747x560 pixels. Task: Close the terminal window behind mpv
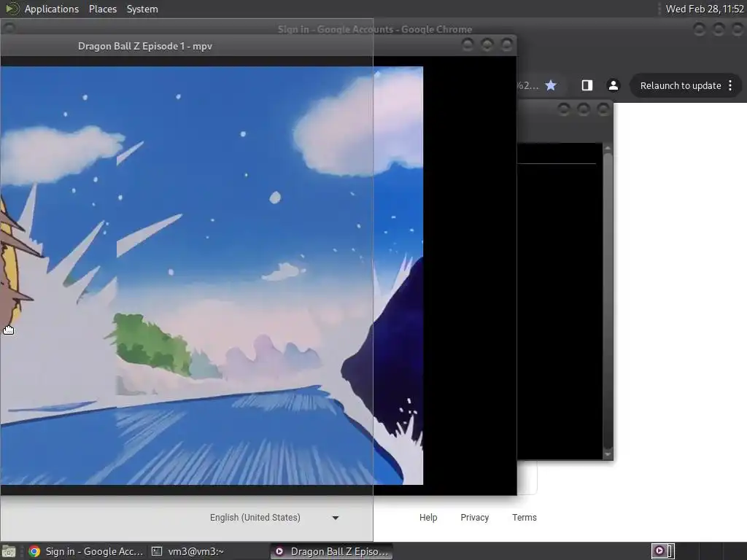click(x=603, y=109)
